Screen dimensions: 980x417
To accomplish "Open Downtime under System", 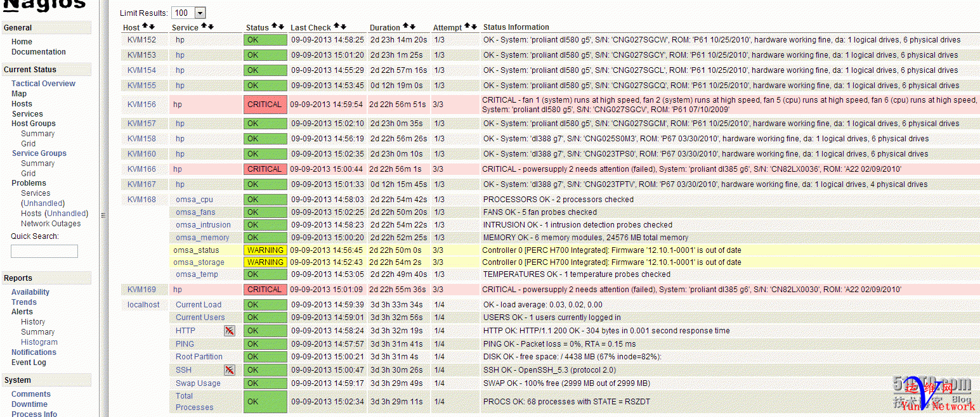I will pyautogui.click(x=29, y=404).
